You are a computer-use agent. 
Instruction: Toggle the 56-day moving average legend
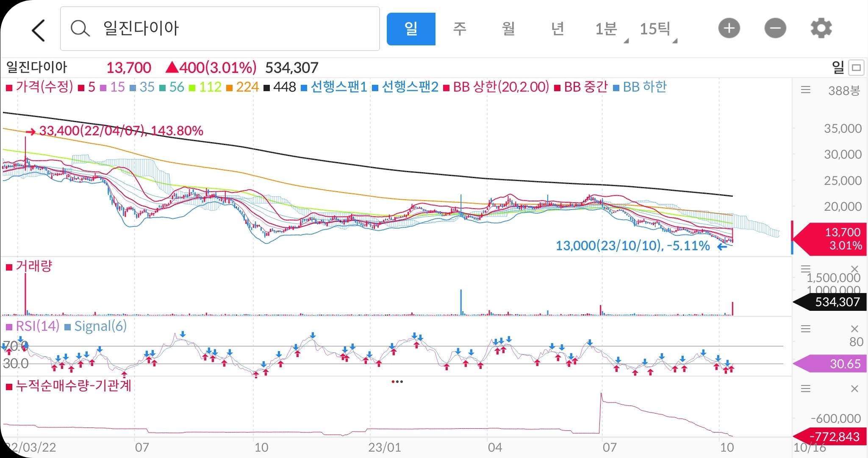[x=172, y=87]
